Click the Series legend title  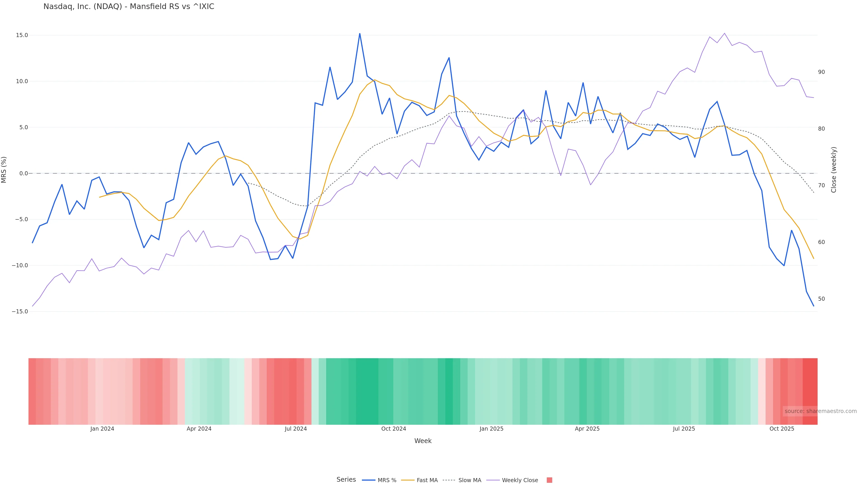coord(346,480)
